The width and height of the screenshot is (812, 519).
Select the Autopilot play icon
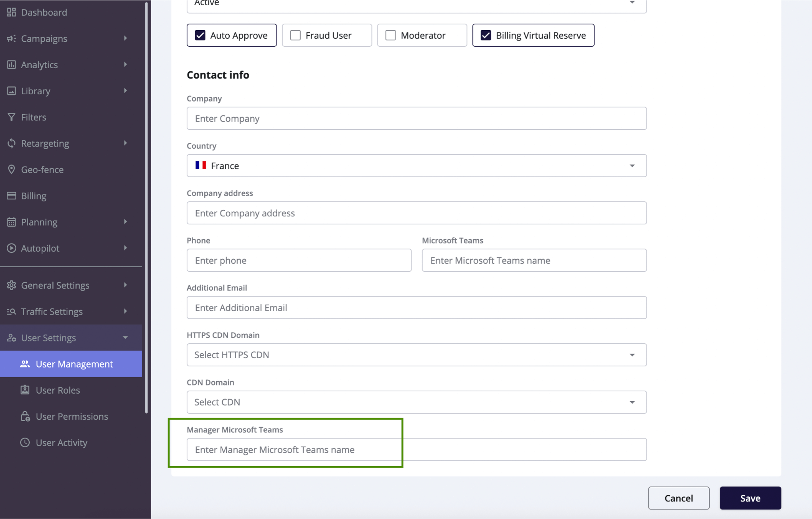pos(11,248)
